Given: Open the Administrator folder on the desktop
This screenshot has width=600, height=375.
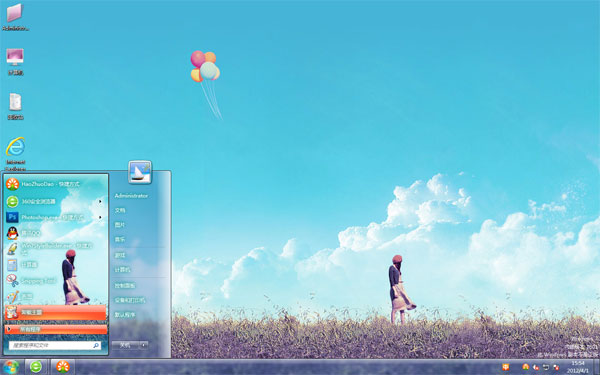Looking at the screenshot, I should click(15, 17).
